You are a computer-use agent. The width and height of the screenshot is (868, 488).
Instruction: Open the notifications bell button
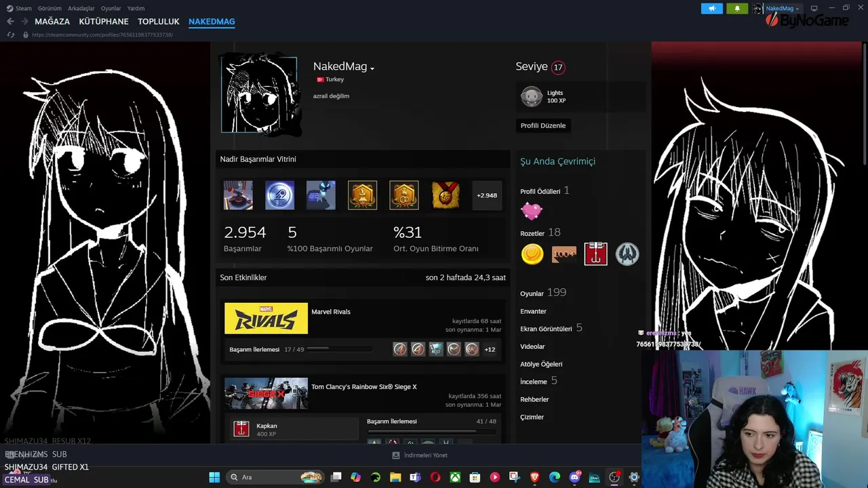[x=737, y=8]
